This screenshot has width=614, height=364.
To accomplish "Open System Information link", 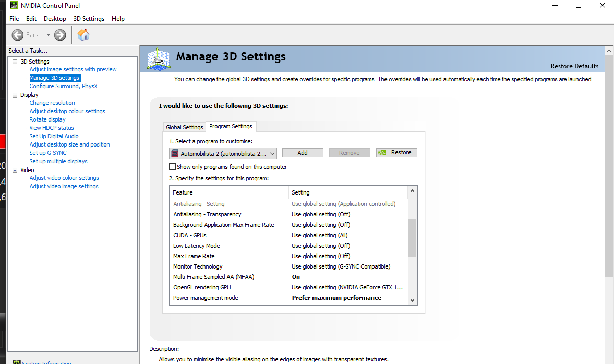I will tap(46, 362).
